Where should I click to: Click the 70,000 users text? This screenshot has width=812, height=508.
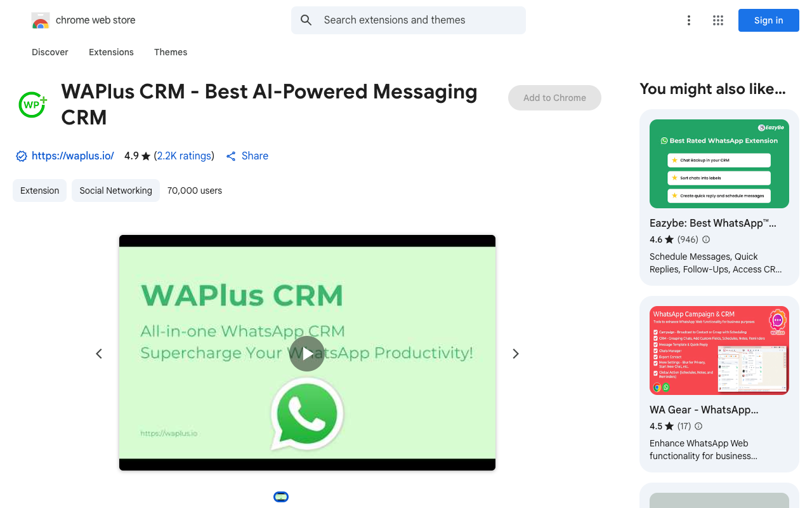pyautogui.click(x=195, y=190)
